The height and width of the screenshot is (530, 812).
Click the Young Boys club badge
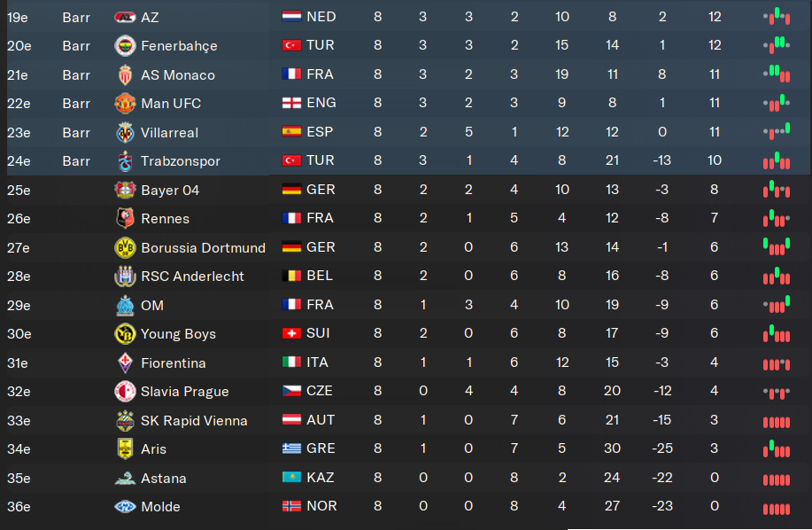125,334
